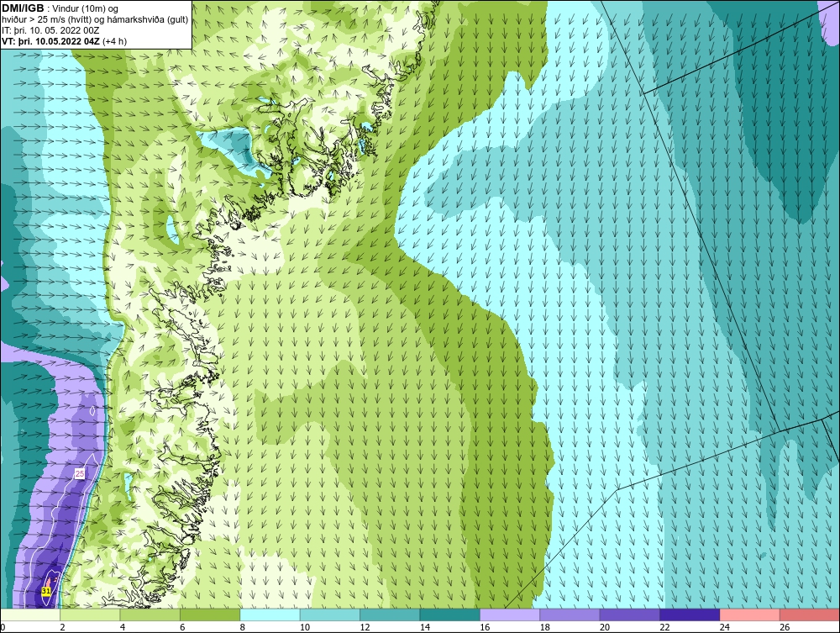
Task: Click the 20–22 m/s violet legend swatch
Action: (630, 615)
